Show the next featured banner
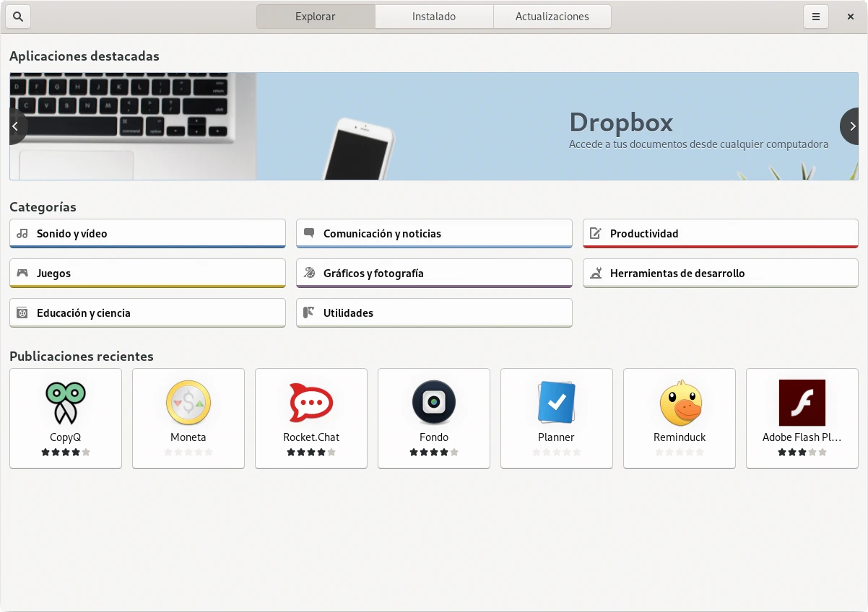This screenshot has height=612, width=868. pos(852,126)
